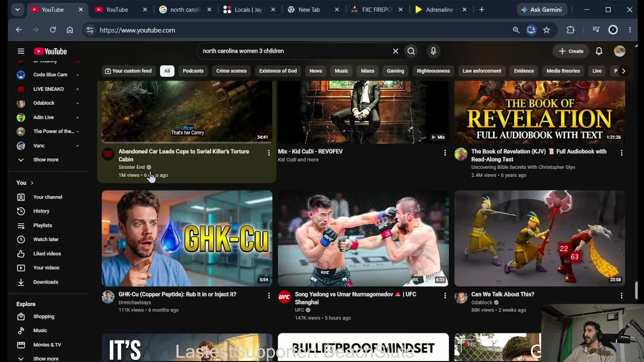Select the Media theories filter chip

[x=563, y=71]
